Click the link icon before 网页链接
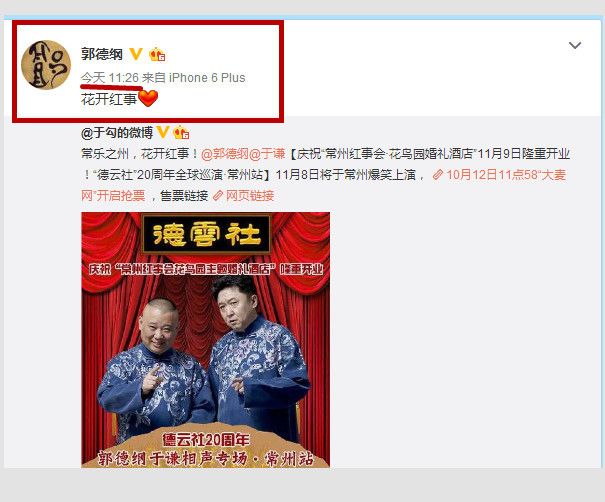This screenshot has width=605, height=502. [x=218, y=196]
